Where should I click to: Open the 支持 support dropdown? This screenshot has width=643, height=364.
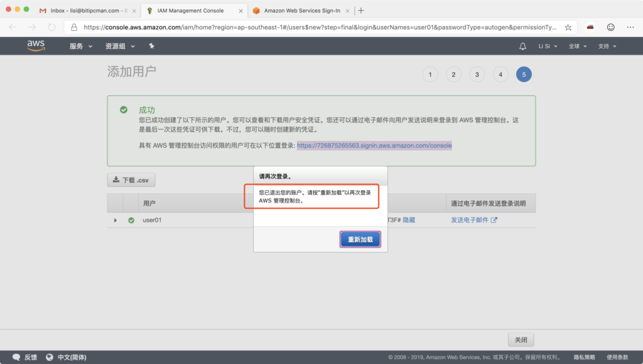click(607, 46)
